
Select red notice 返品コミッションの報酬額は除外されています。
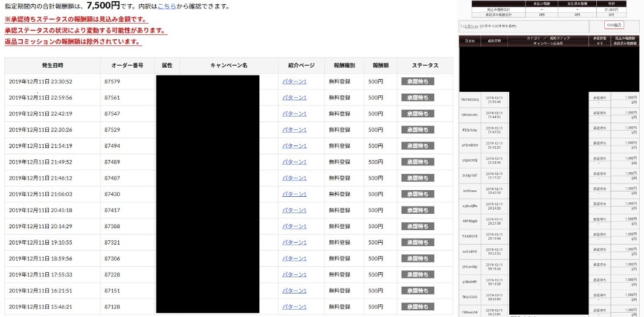tap(74, 42)
